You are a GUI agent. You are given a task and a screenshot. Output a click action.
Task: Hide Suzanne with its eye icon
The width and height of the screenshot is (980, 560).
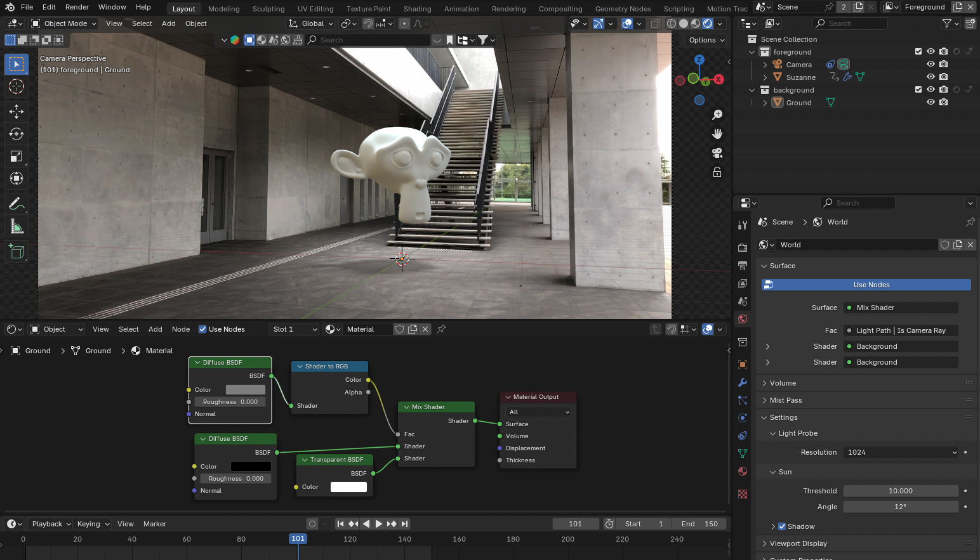(930, 77)
